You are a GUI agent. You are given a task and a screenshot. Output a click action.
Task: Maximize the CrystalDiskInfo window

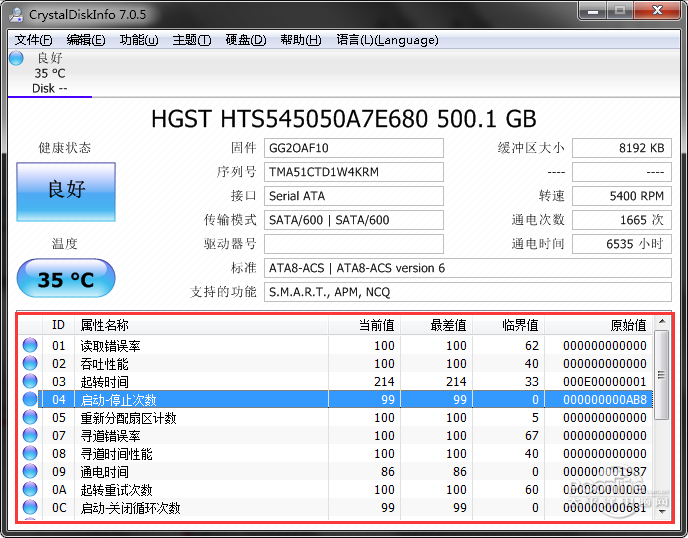click(x=620, y=11)
